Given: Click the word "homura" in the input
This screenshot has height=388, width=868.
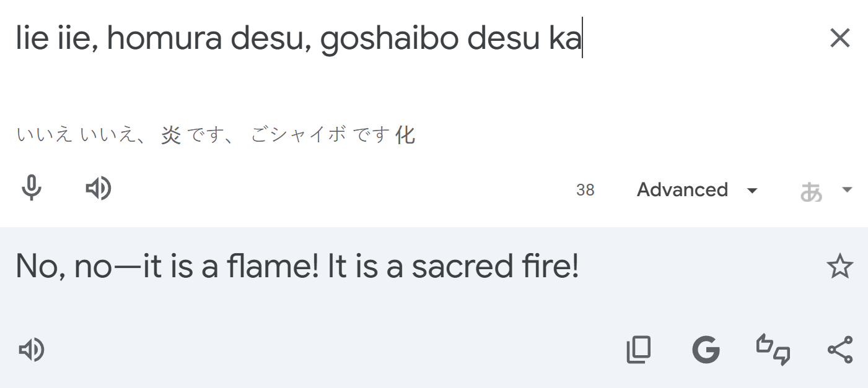Looking at the screenshot, I should coord(164,38).
